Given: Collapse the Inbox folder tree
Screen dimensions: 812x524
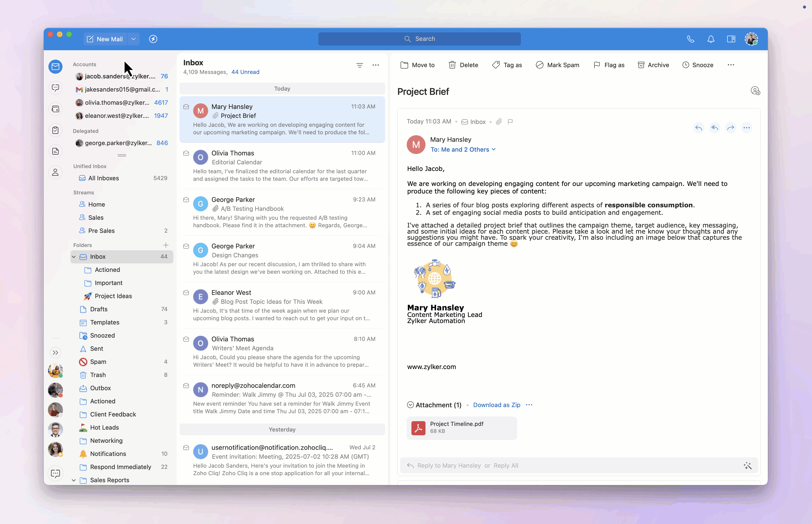Looking at the screenshot, I should tap(74, 257).
